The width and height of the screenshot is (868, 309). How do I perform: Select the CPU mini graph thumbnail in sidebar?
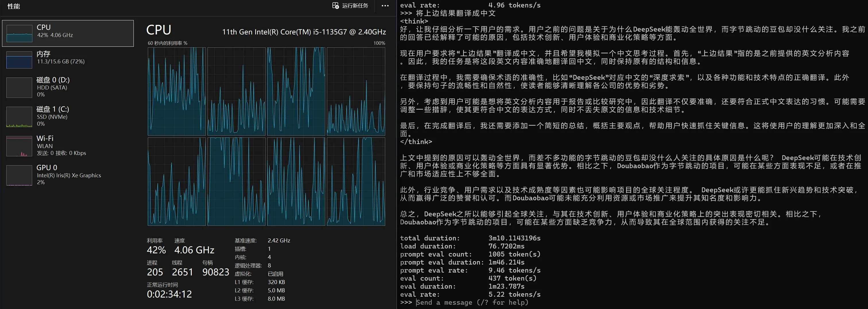coord(19,33)
